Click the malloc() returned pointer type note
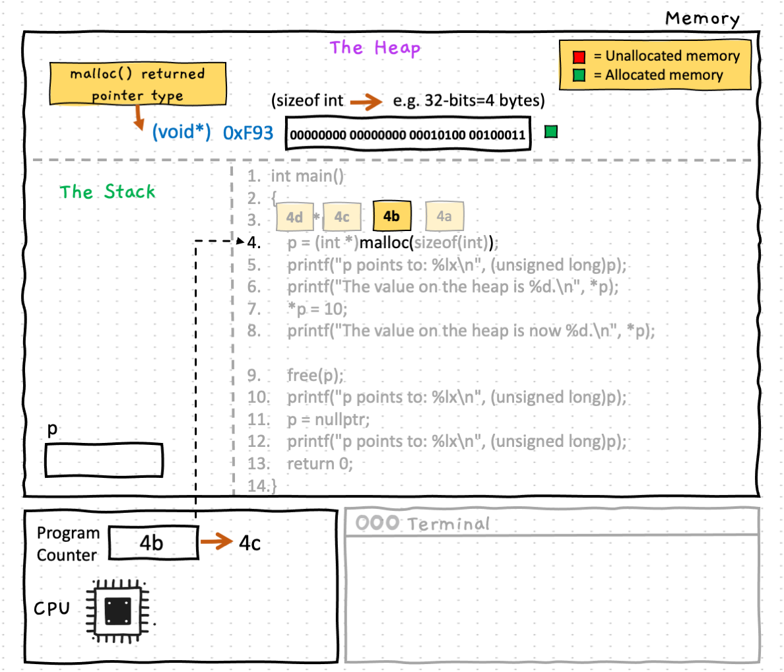Screen dimensions: 784x672 (x=137, y=84)
